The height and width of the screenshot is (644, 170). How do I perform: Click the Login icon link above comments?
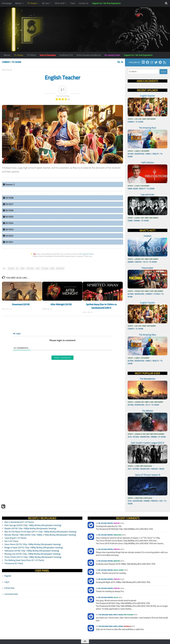pos(17,333)
